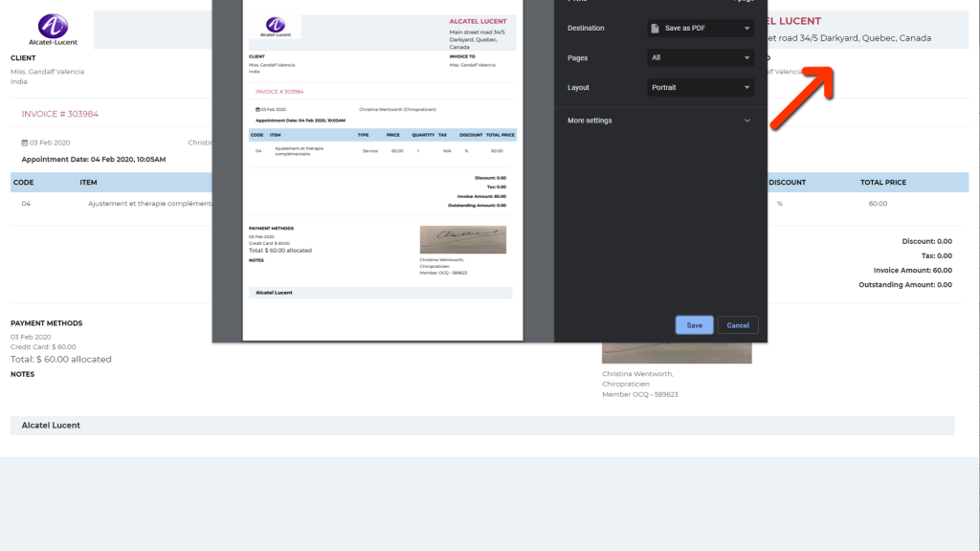Viewport: 980px width, 551px height.
Task: Click 'Appointment Date: 04 Feb 2020, 10:05AM' text
Action: 94,160
